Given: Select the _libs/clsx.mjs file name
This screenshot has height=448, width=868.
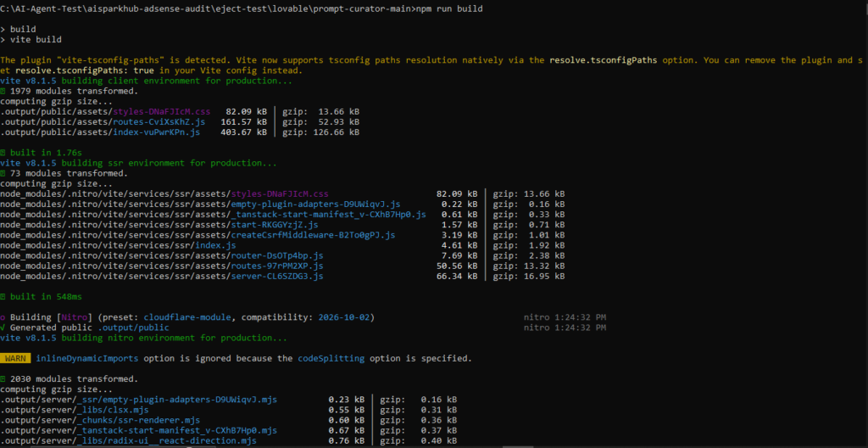Looking at the screenshot, I should click(113, 410).
